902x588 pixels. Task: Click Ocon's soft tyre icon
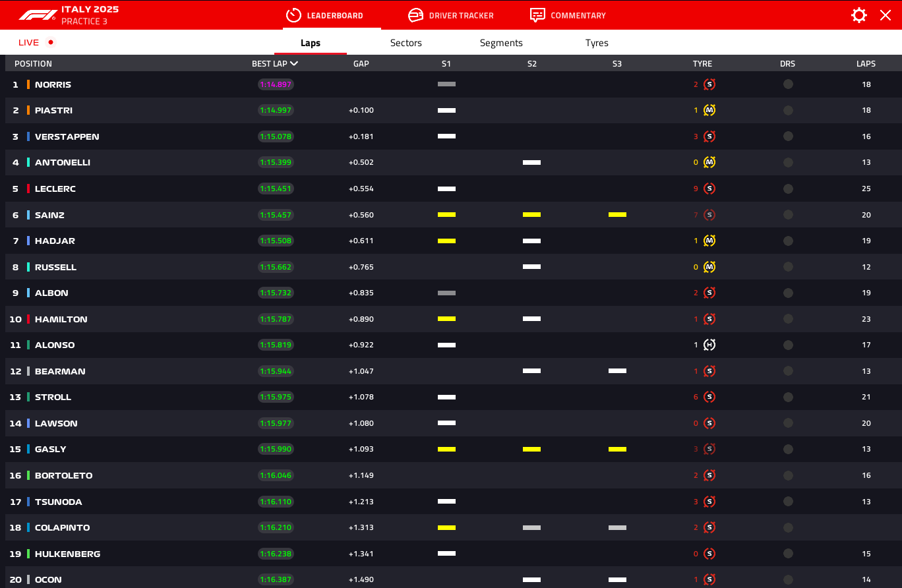click(x=709, y=579)
